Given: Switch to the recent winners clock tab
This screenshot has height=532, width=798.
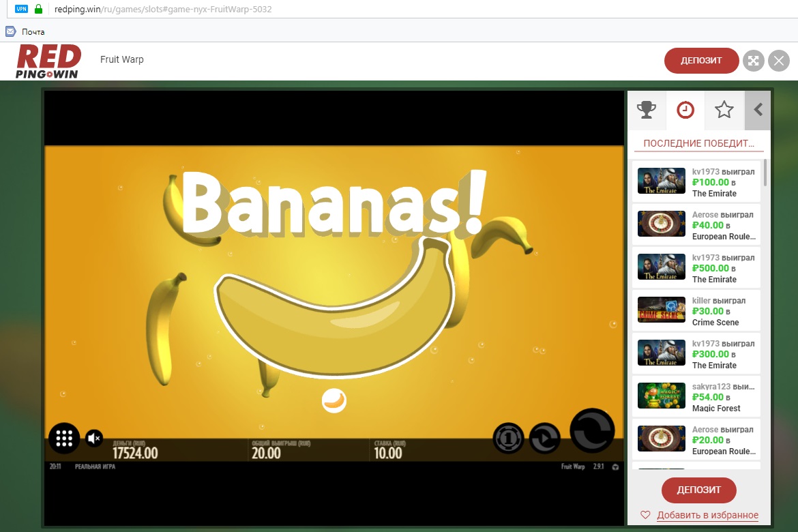Looking at the screenshot, I should pos(685,110).
